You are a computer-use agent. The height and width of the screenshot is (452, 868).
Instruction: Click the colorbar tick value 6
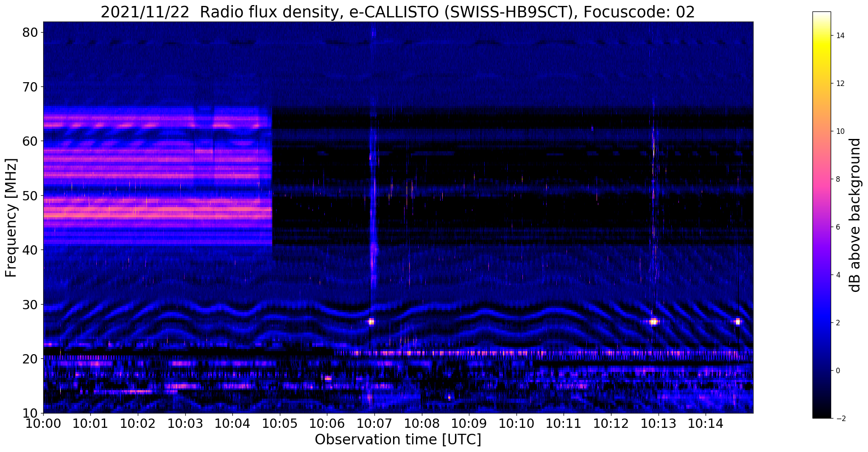837,227
